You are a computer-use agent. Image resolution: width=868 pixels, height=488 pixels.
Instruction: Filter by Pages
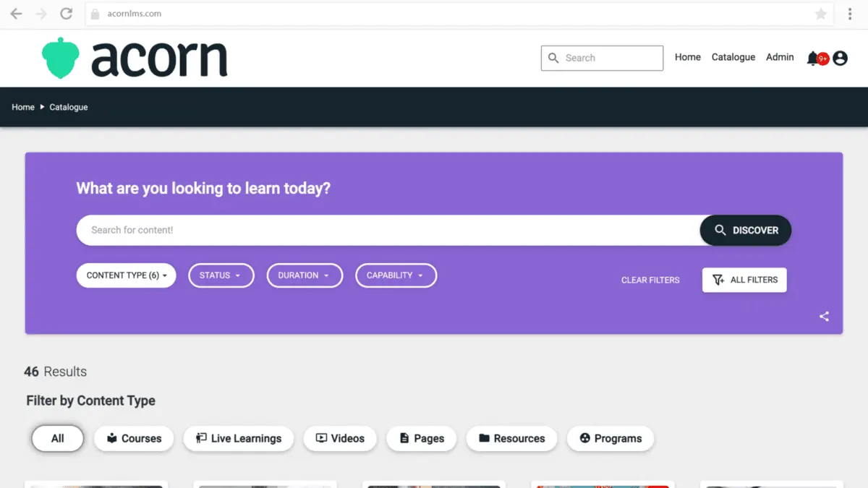(x=422, y=438)
